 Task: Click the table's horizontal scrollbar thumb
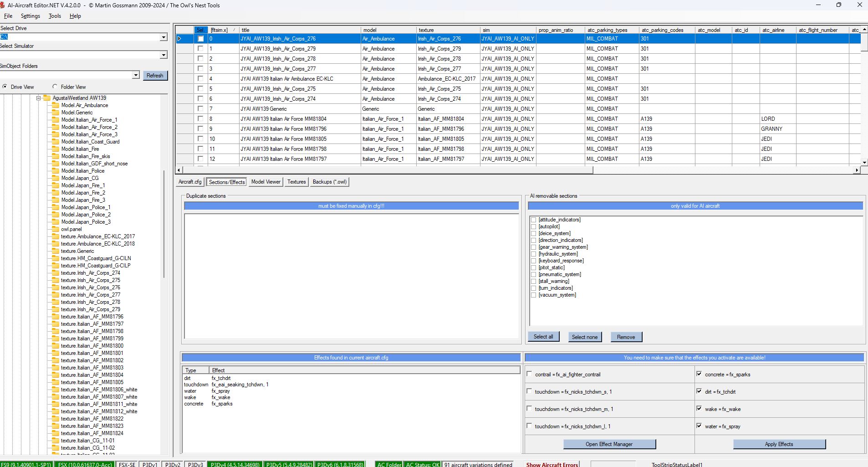tap(388, 170)
